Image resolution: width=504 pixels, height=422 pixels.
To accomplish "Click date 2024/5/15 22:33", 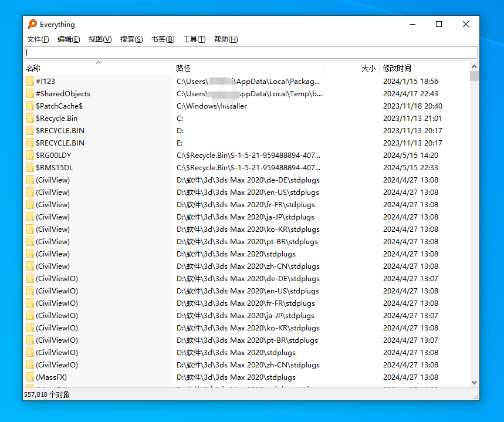I will [411, 168].
